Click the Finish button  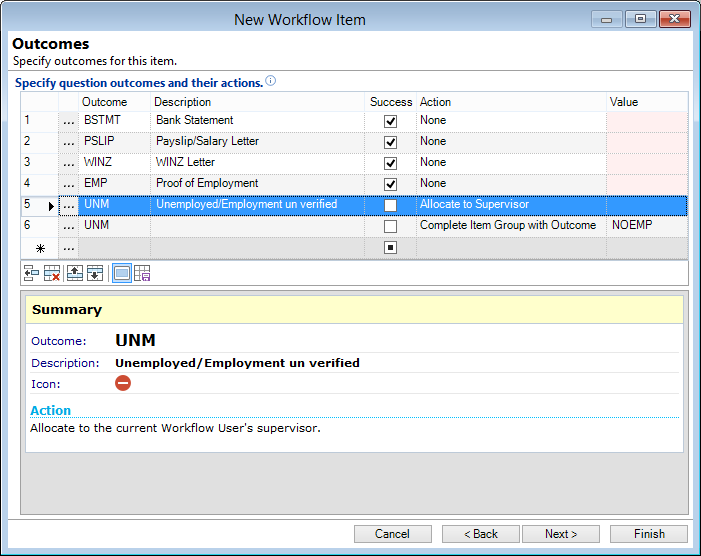pyautogui.click(x=649, y=534)
